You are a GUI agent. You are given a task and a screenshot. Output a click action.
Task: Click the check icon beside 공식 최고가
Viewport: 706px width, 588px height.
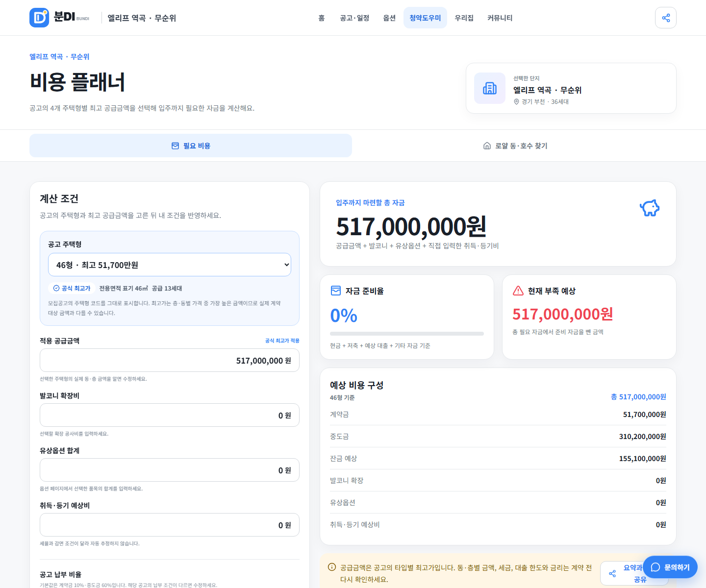point(56,288)
